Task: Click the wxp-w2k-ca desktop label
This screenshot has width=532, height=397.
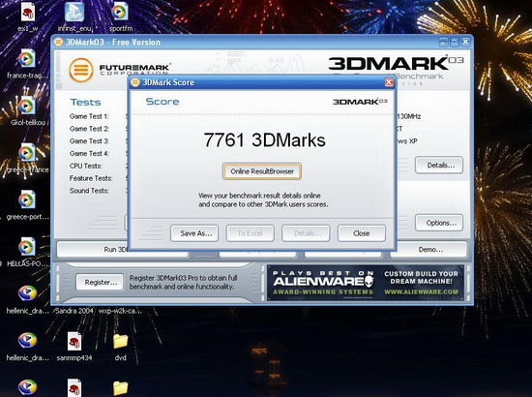Action: (x=121, y=311)
